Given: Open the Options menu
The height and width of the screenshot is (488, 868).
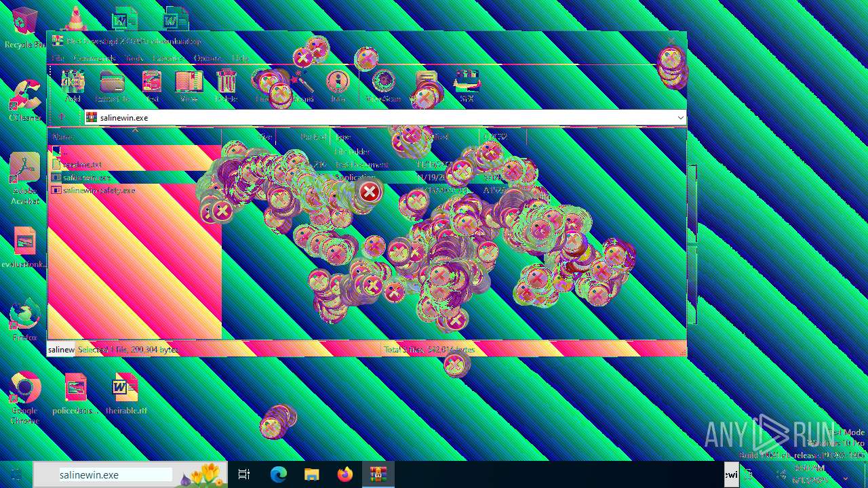Looking at the screenshot, I should pos(207,58).
